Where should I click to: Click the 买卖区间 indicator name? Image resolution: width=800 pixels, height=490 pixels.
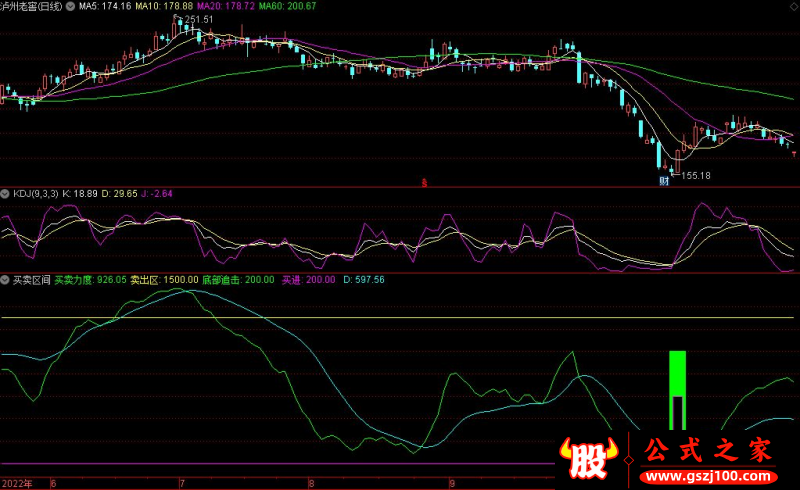(x=29, y=279)
